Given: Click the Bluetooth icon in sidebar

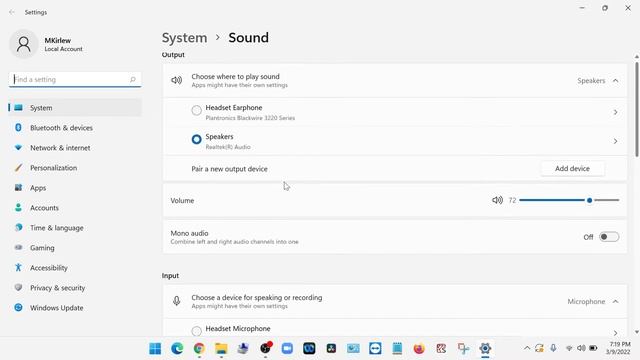Looking at the screenshot, I should click(18, 128).
